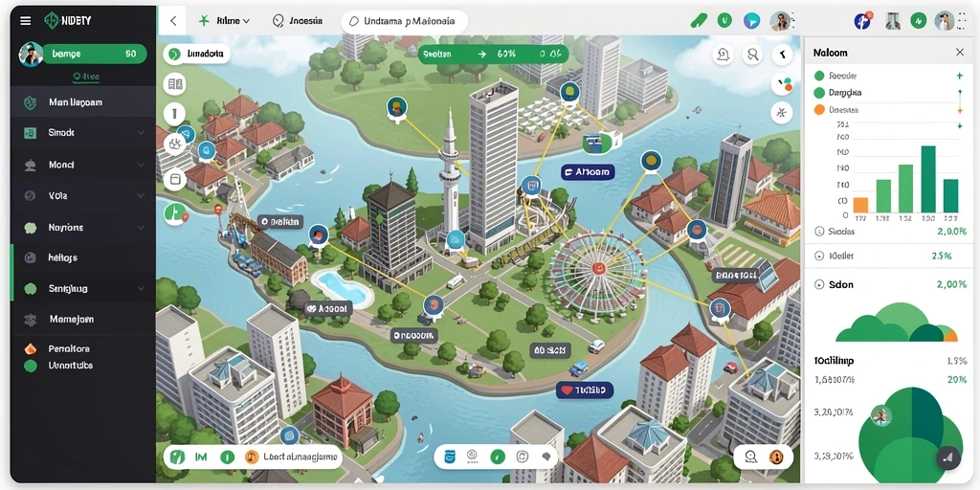The image size is (980, 490).
Task: Click the zoom magnifier icon at bottom right
Action: (752, 457)
